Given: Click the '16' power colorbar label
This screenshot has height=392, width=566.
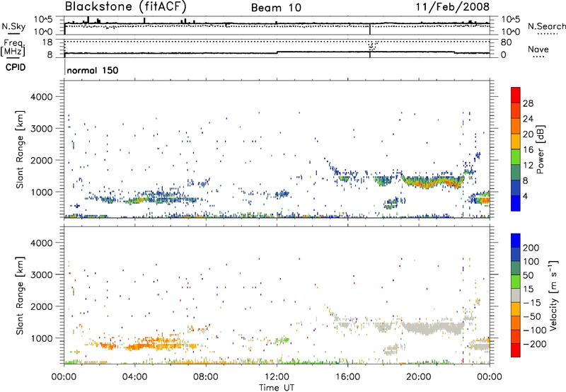Looking at the screenshot, I should point(528,150).
